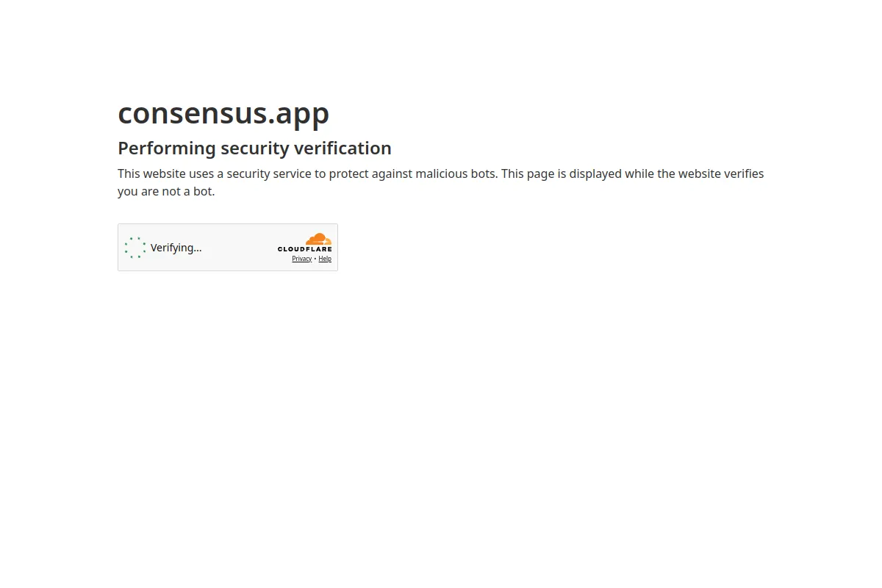Click the Cloudflare verification widget box
The image size is (882, 588).
(228, 247)
